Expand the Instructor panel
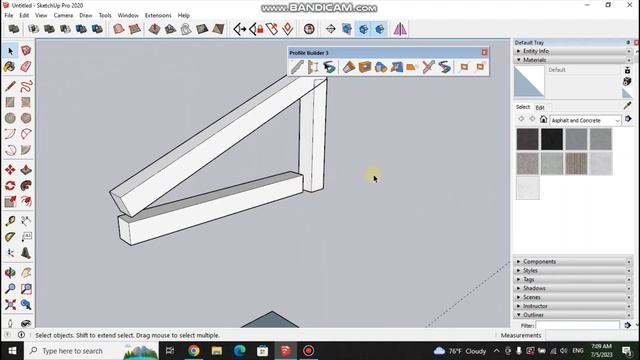The width and height of the screenshot is (640, 360). 573,306
